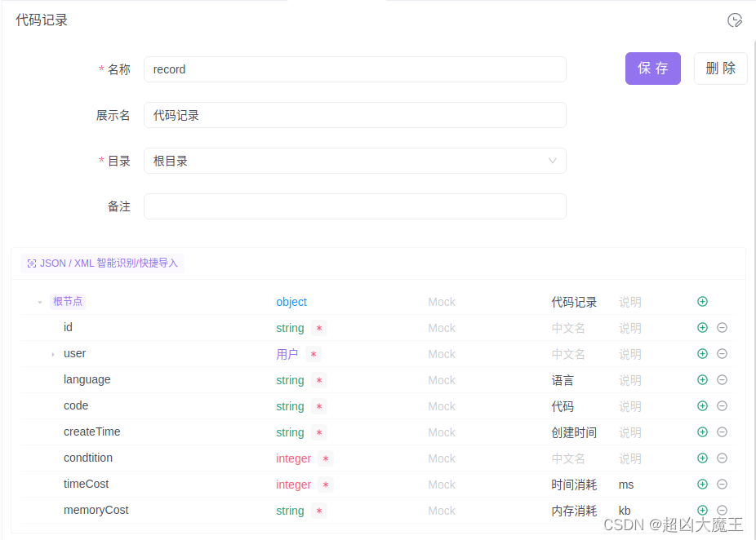Open JSON / XML smart import
The height and width of the screenshot is (540, 756).
[102, 263]
